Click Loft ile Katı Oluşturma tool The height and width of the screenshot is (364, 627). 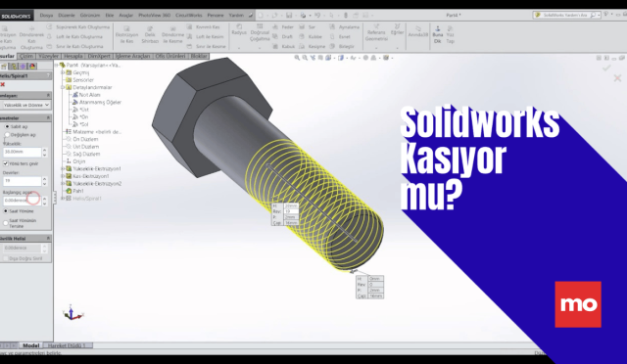pos(75,36)
